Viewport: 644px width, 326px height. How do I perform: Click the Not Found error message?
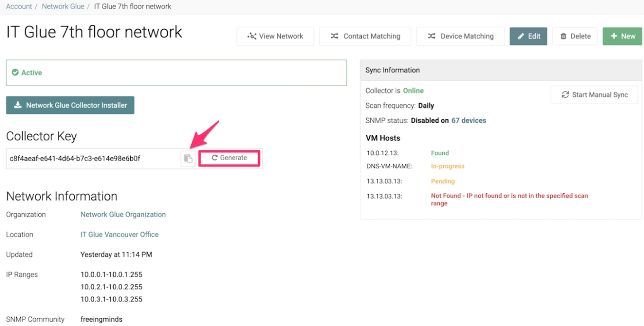point(510,199)
